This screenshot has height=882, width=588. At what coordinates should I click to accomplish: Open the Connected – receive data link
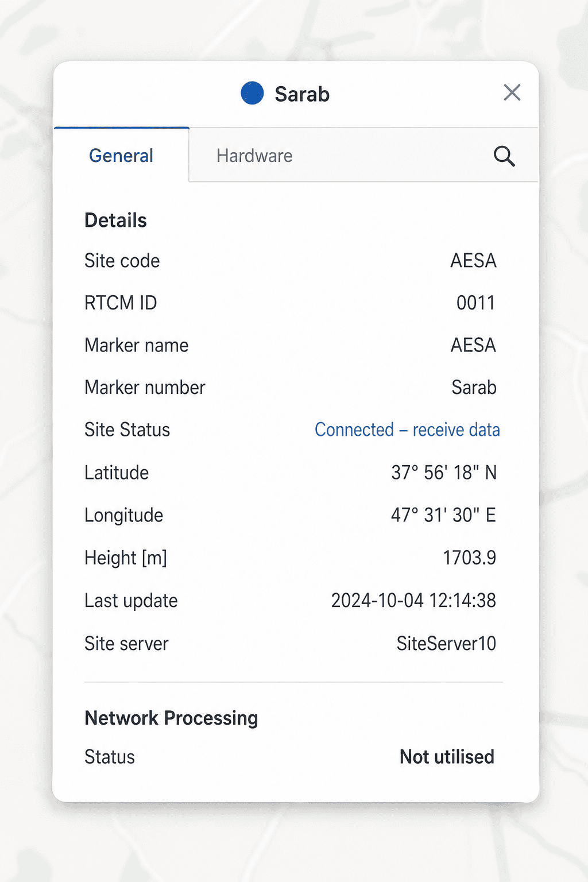pos(407,430)
